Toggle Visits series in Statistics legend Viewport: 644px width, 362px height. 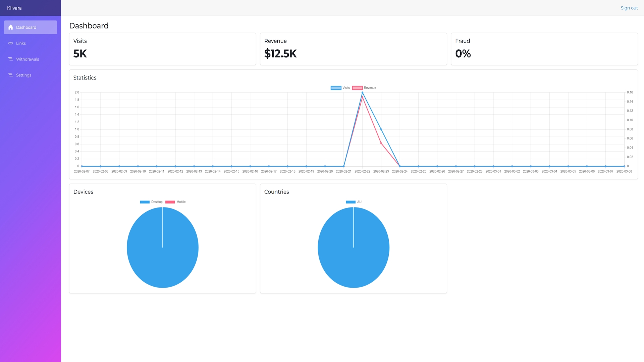click(346, 88)
